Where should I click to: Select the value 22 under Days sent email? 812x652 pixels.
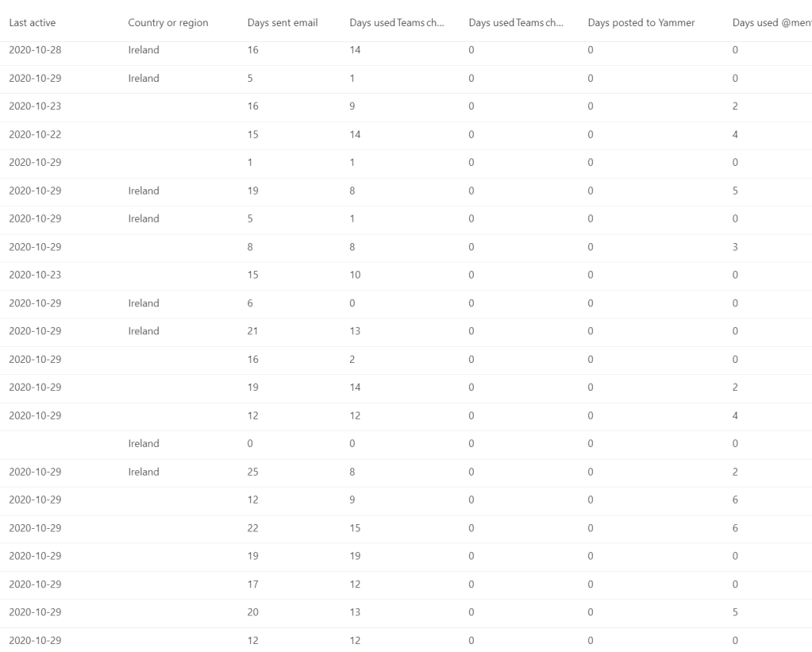(x=253, y=528)
